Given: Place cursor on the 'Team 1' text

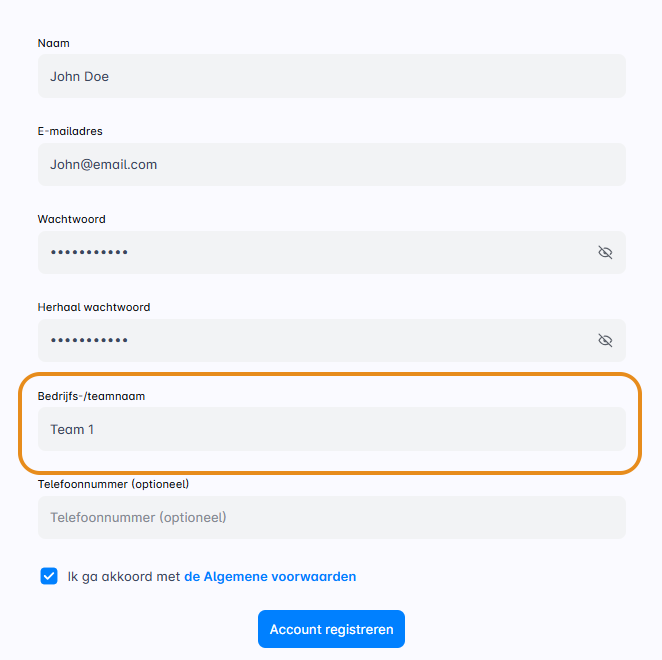Looking at the screenshot, I should [72, 429].
